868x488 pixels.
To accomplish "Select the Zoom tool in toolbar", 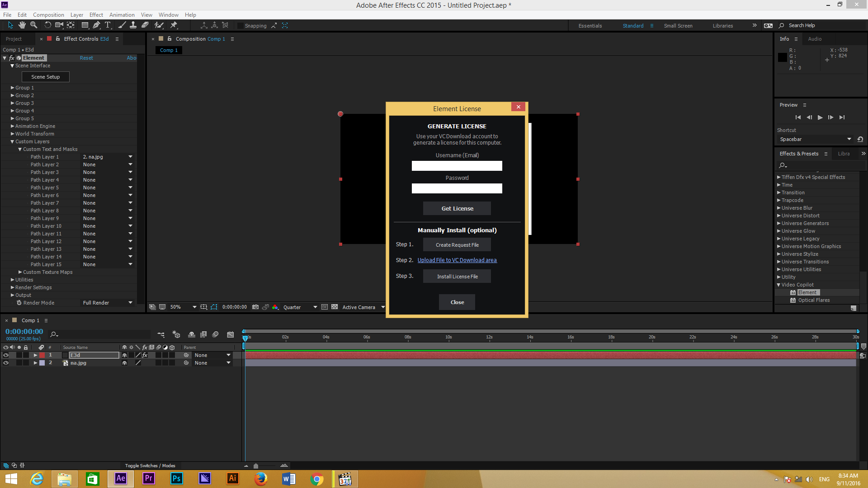I will click(33, 25).
